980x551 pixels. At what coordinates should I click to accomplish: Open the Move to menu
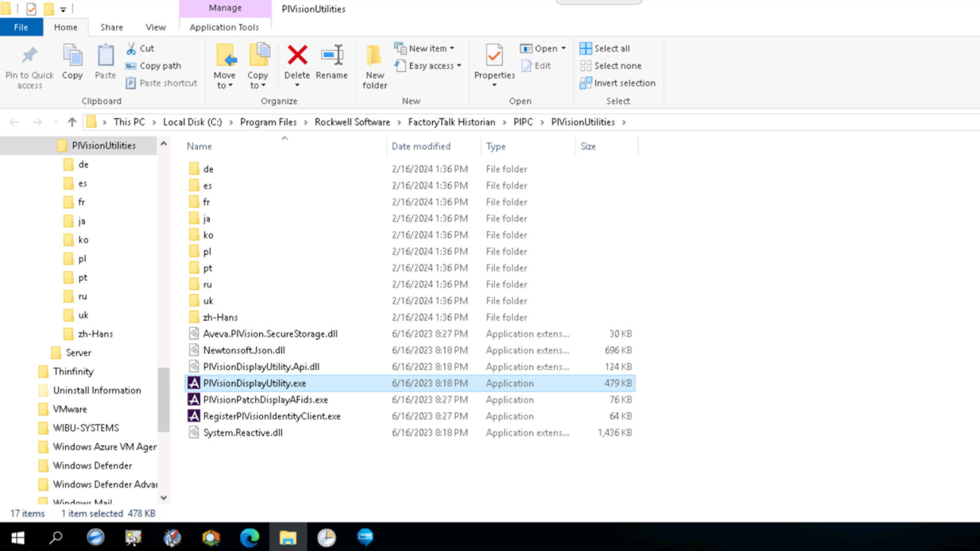click(225, 66)
